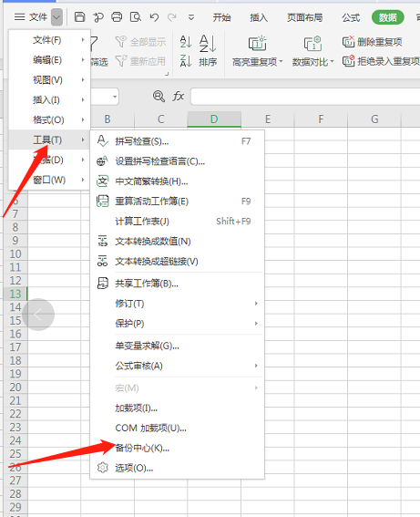Switch to the 页面布局 ribbon tab
The image size is (420, 517).
coord(304,17)
